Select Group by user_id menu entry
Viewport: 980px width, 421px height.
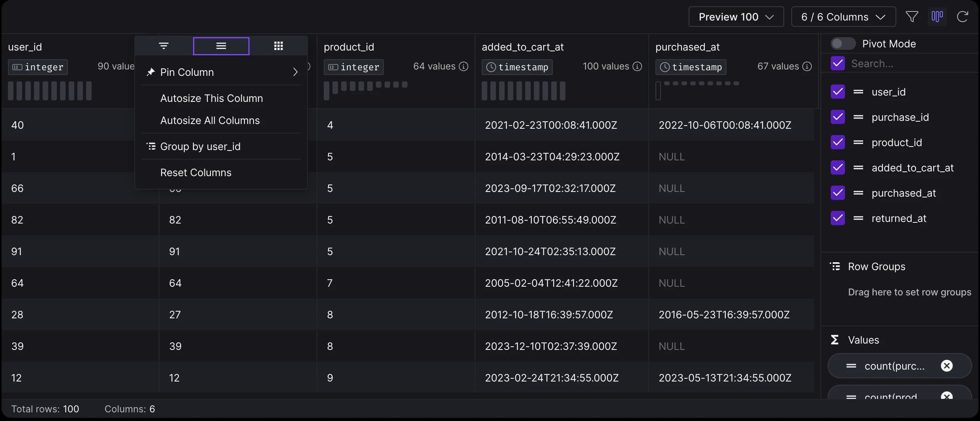point(221,146)
